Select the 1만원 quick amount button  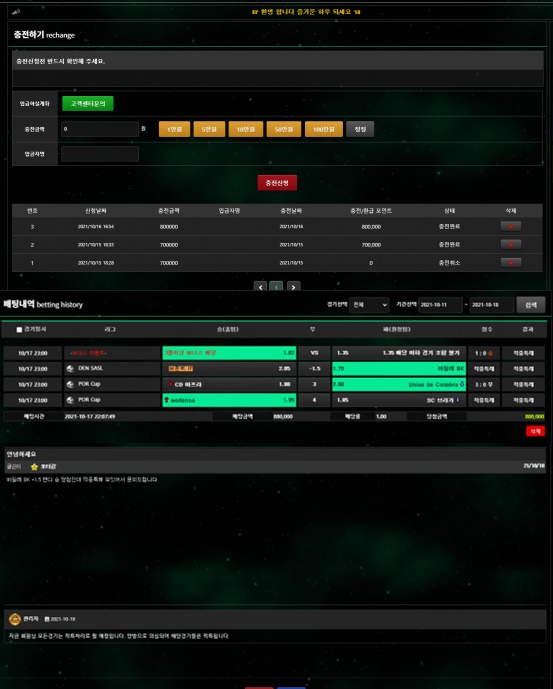[175, 129]
